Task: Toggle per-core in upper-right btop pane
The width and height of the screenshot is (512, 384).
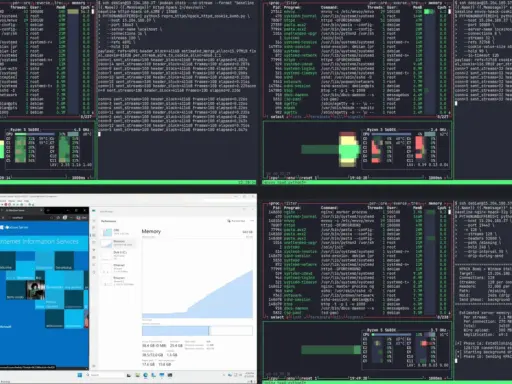Action: click(378, 3)
